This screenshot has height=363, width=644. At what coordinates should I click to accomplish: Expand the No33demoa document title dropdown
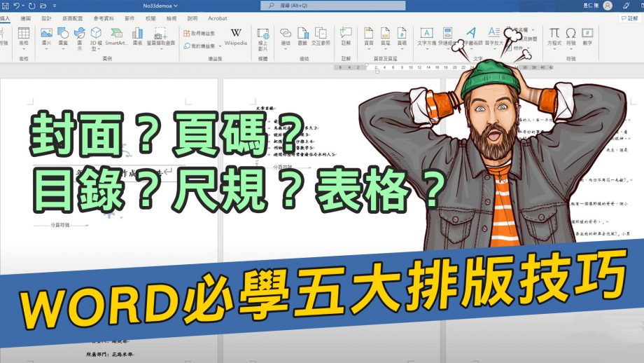176,6
